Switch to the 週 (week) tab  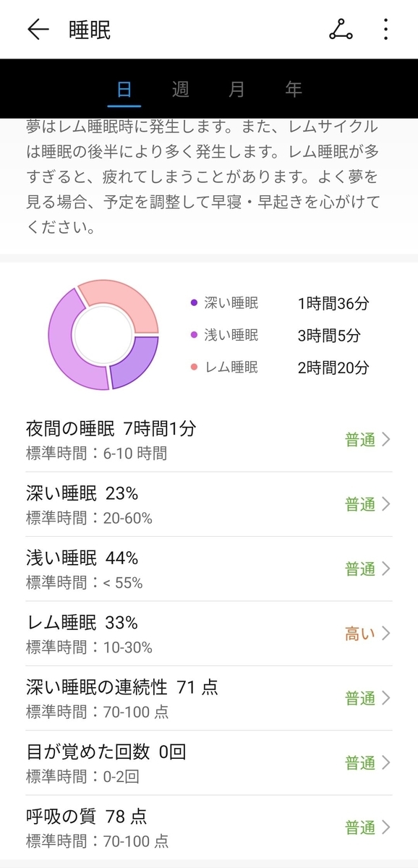pos(180,90)
